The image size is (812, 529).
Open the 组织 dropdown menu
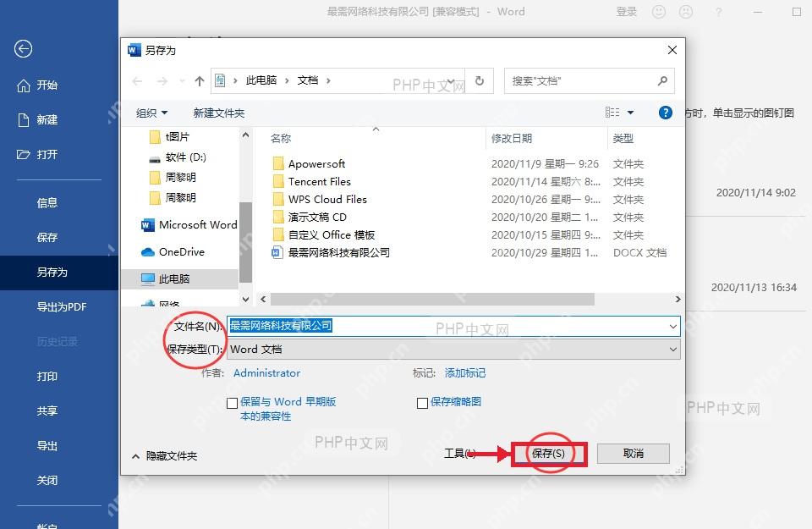point(151,113)
